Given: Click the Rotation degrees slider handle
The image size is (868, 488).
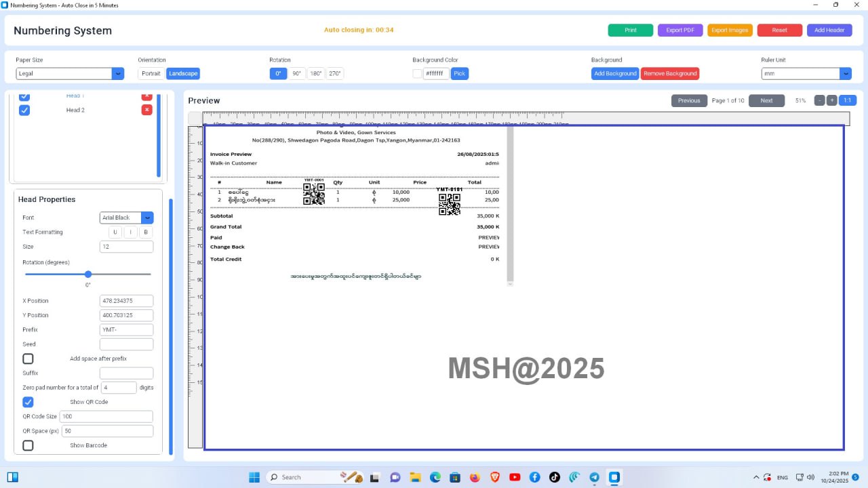Looking at the screenshot, I should (88, 274).
